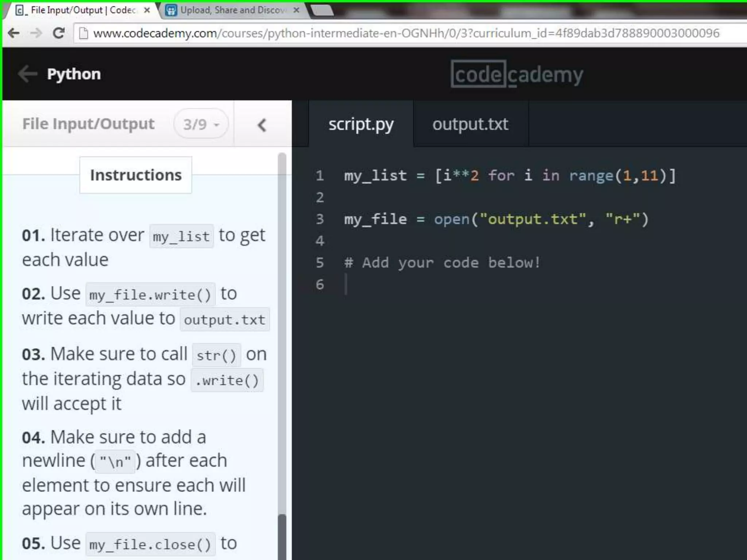Click code line 3 with open("output.txt")

[496, 219]
